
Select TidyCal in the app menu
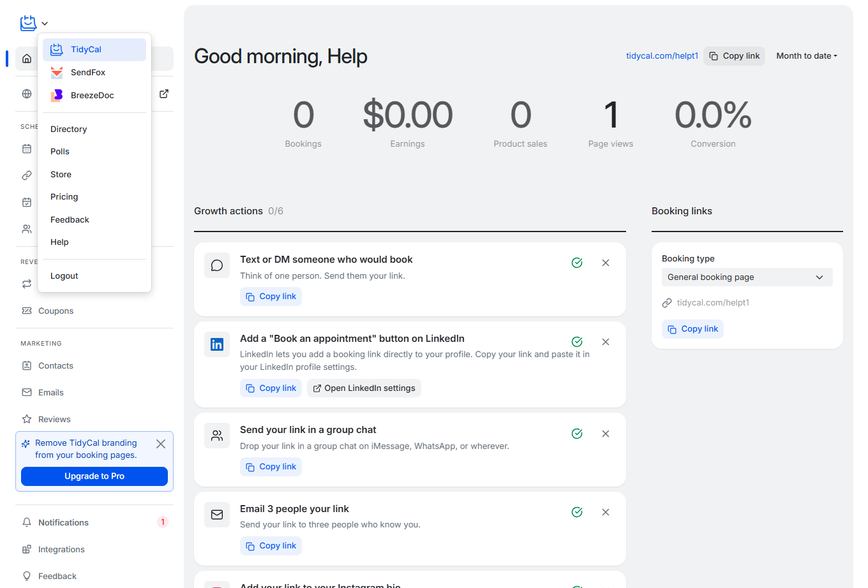(94, 50)
